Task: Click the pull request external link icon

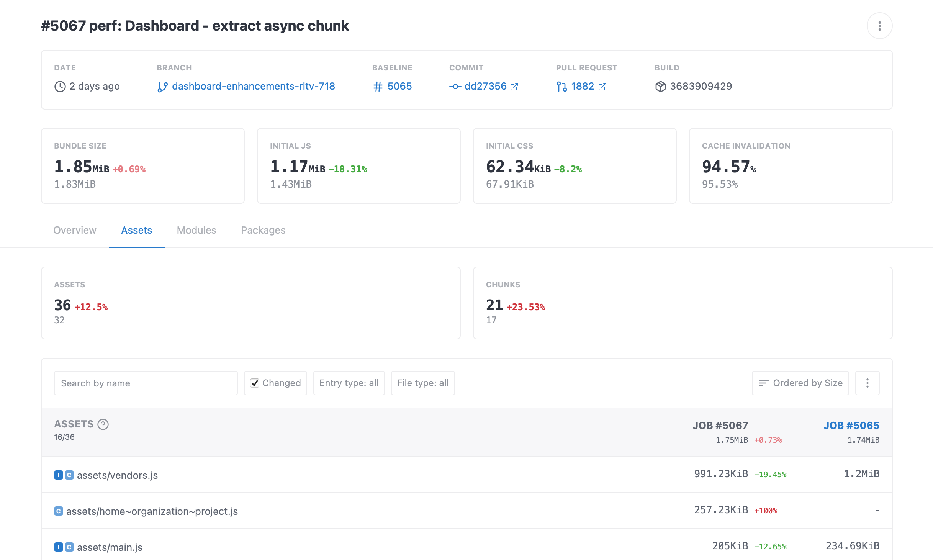Action: [x=602, y=87]
